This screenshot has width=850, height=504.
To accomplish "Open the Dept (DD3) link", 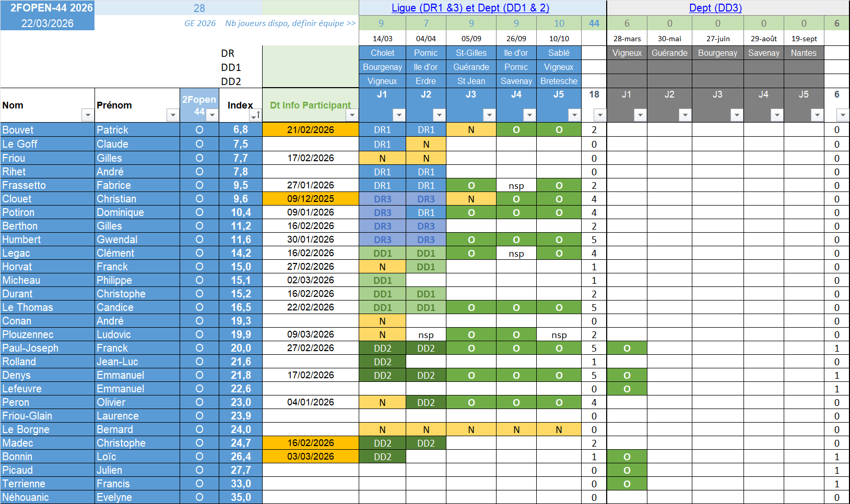I will tap(715, 8).
